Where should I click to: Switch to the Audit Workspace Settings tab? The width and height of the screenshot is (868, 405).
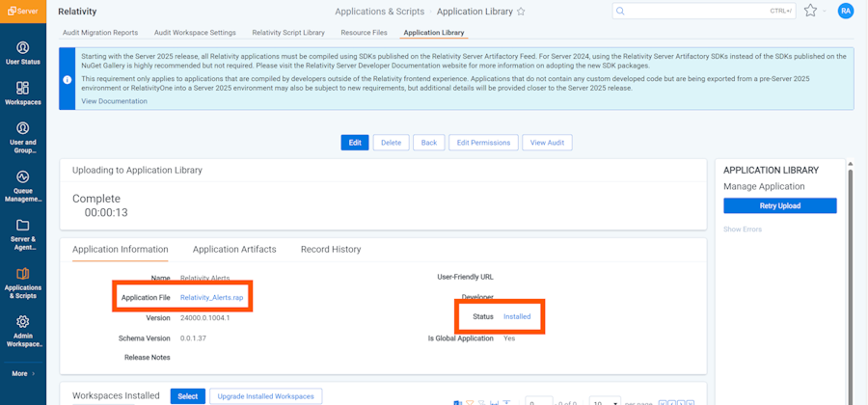(195, 33)
